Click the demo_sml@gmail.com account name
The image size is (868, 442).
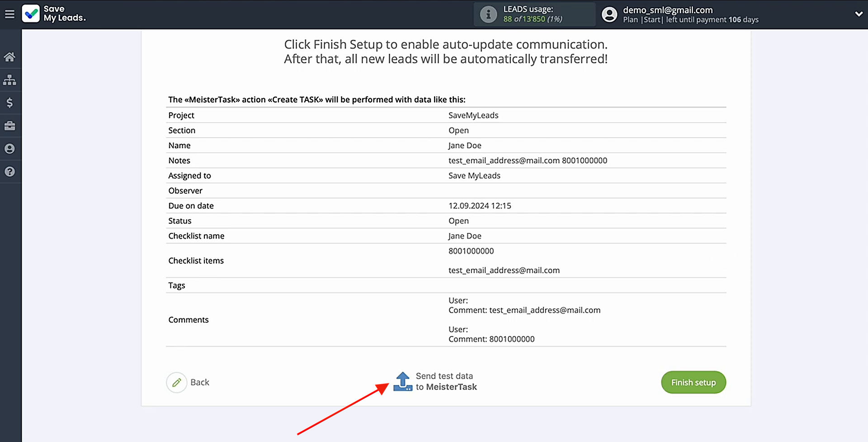pyautogui.click(x=668, y=10)
